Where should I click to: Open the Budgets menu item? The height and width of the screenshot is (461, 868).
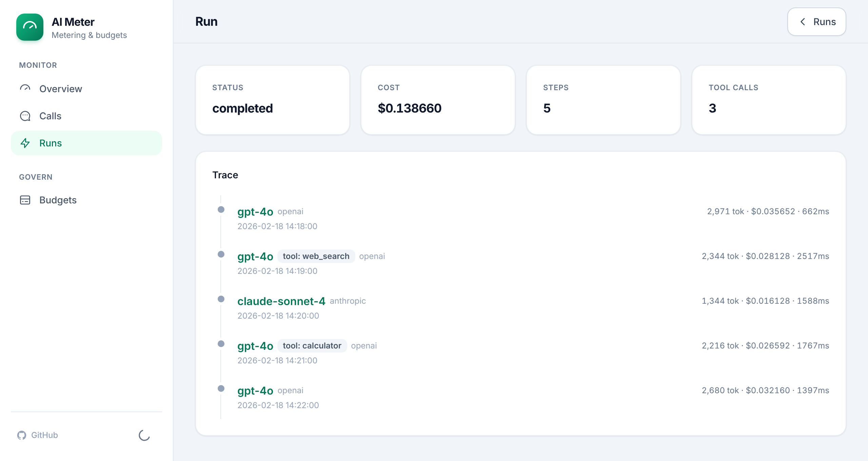click(86, 200)
